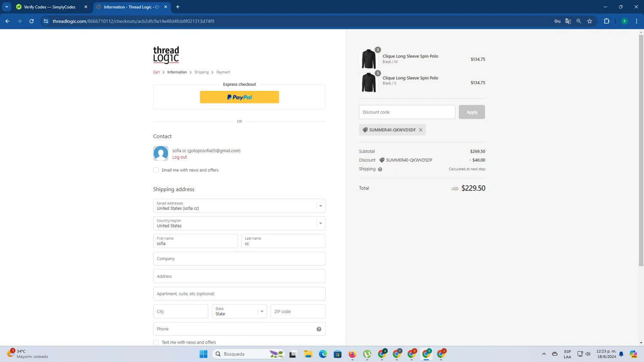
Task: Remove SUMMER40-QKWVDSDF discount code
Action: [421, 130]
